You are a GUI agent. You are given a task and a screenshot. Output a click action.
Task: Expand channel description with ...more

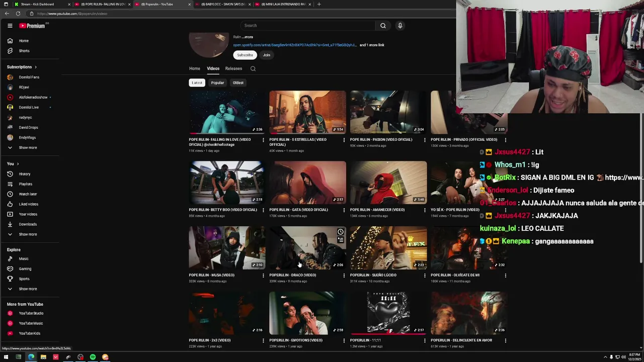pyautogui.click(x=248, y=37)
